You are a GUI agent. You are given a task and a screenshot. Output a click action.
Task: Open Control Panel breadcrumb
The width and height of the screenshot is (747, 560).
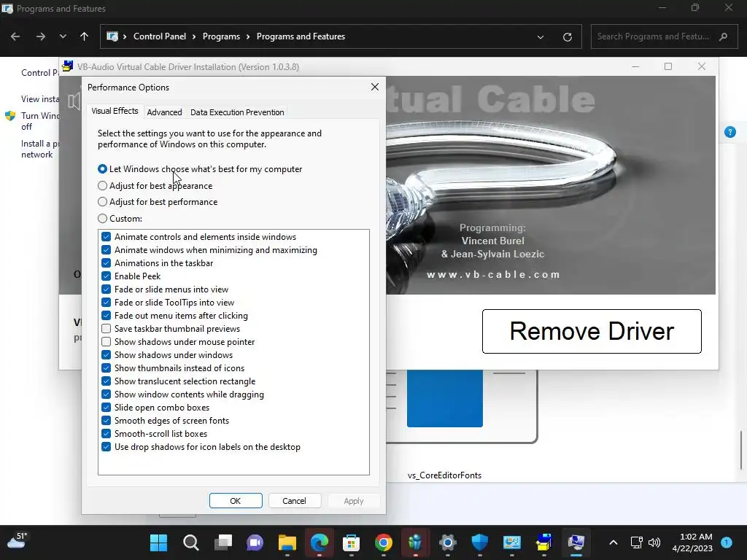160,36
